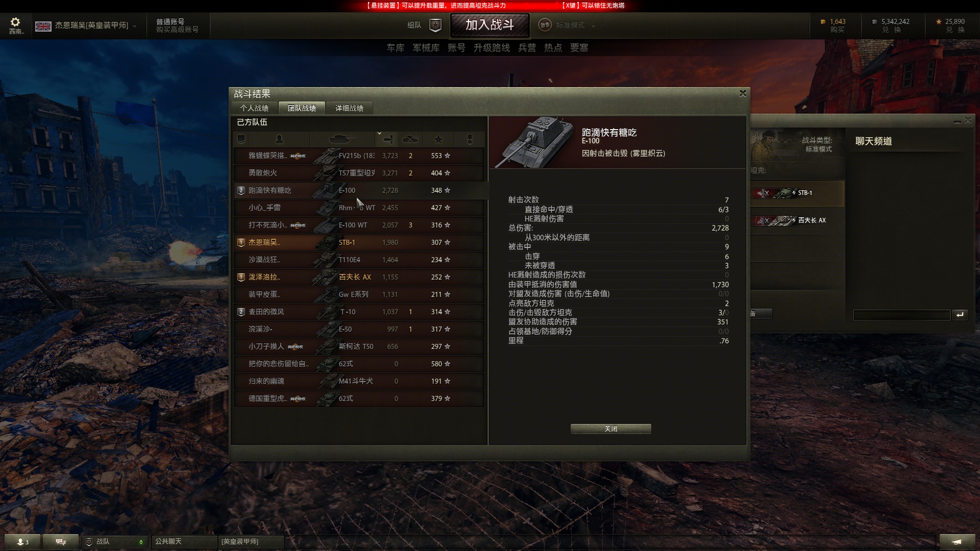Send chat message with the return arrow button

[x=960, y=315]
